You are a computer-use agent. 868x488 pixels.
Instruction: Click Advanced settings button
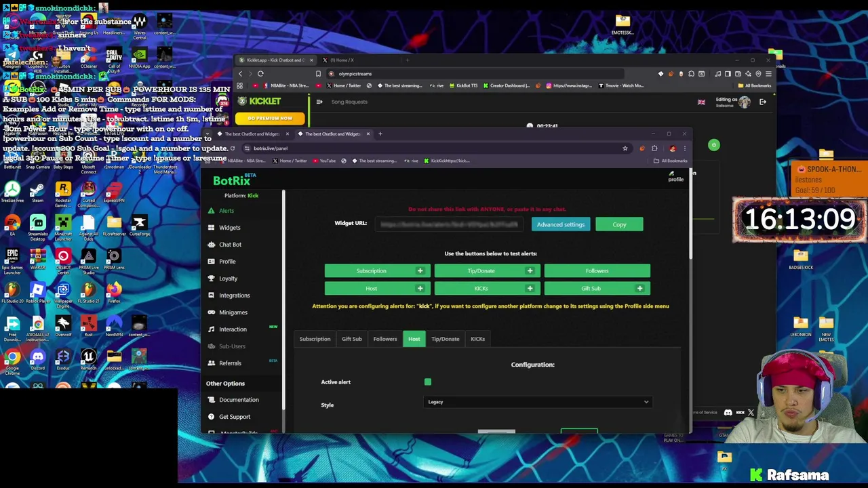pyautogui.click(x=560, y=225)
